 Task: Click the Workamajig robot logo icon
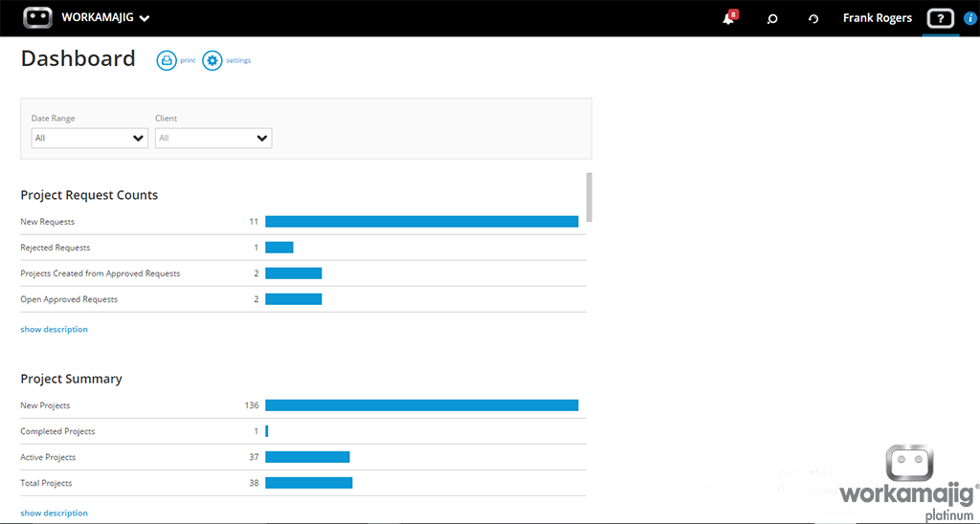[x=37, y=17]
